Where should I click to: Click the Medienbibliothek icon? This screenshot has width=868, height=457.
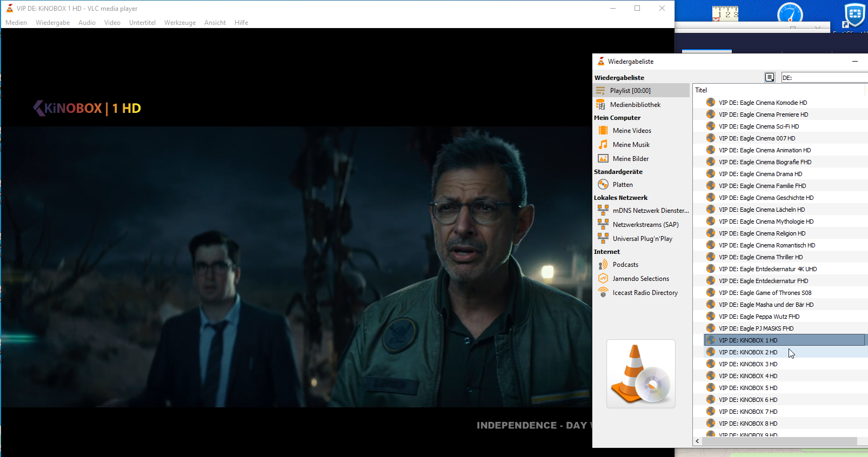[600, 105]
